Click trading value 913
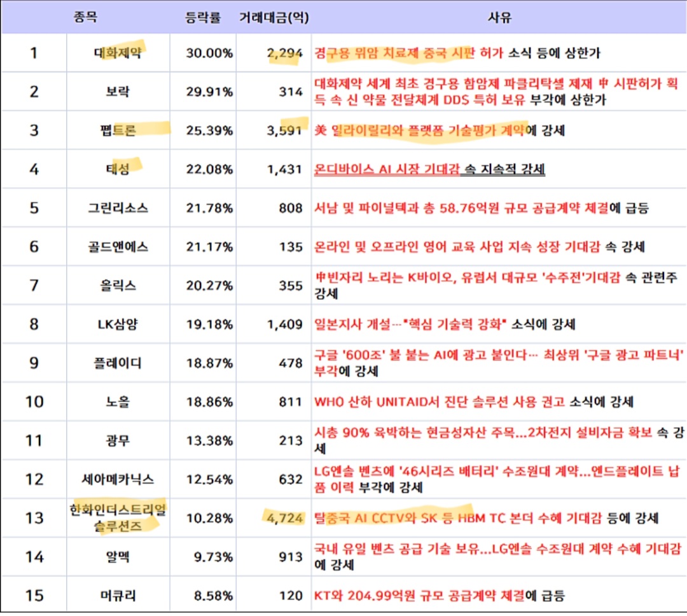 291,557
